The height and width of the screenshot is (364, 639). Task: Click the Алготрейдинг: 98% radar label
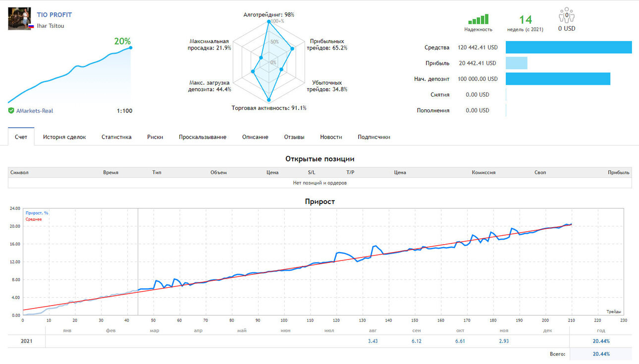[269, 15]
